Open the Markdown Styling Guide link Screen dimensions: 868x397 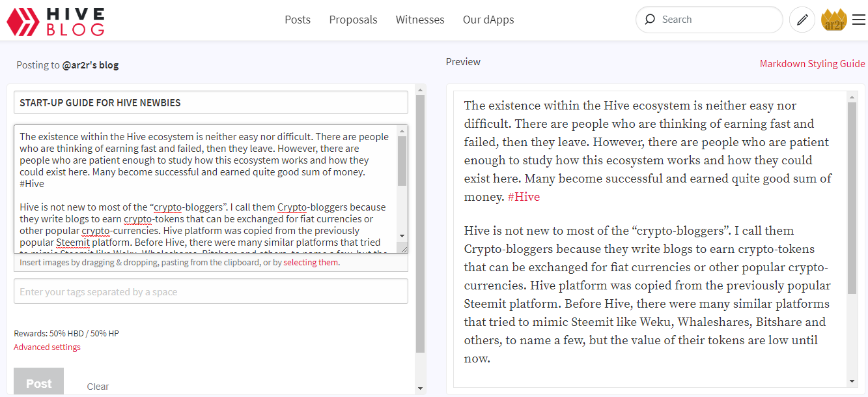coord(812,64)
